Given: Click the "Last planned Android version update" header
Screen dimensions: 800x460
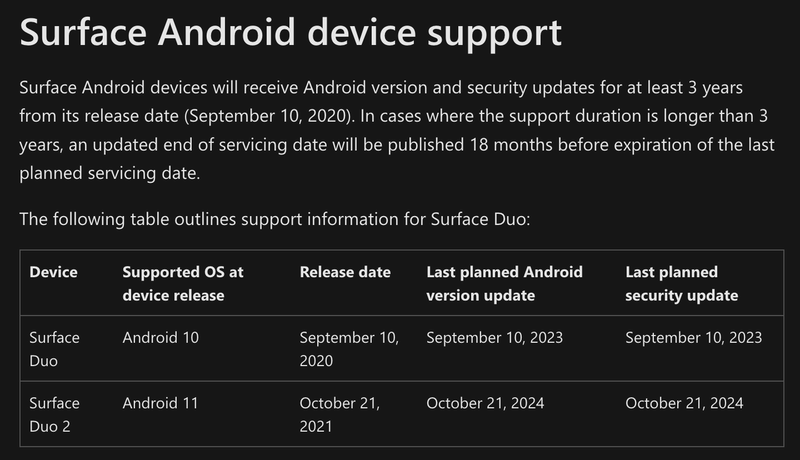Looking at the screenshot, I should click(504, 283).
